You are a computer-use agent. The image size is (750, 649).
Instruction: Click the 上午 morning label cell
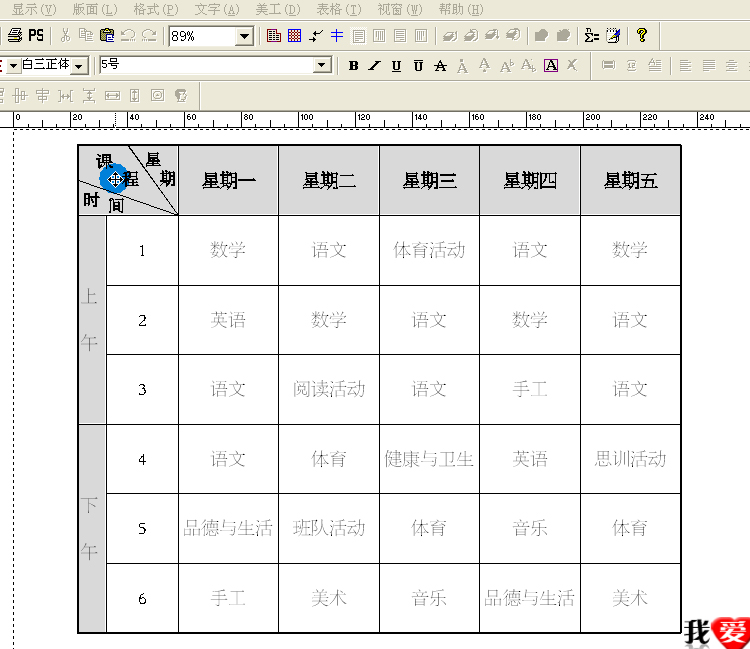(x=92, y=320)
